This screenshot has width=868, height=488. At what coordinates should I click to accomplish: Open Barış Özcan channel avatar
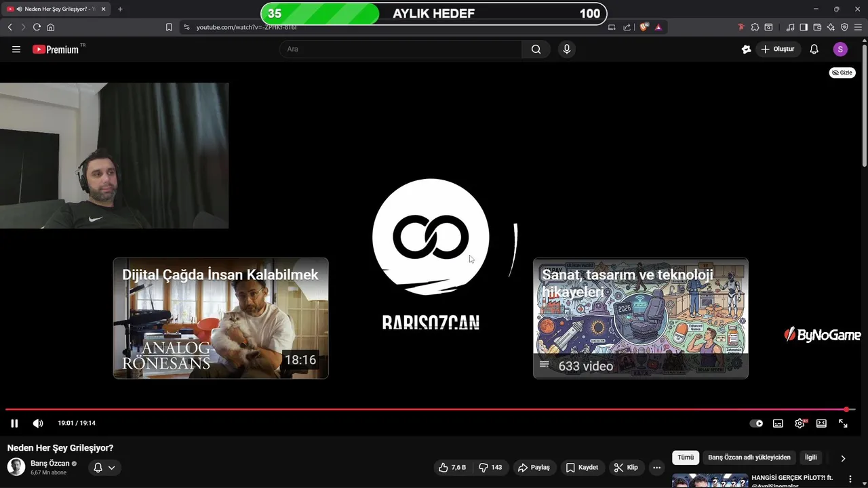pos(16,467)
